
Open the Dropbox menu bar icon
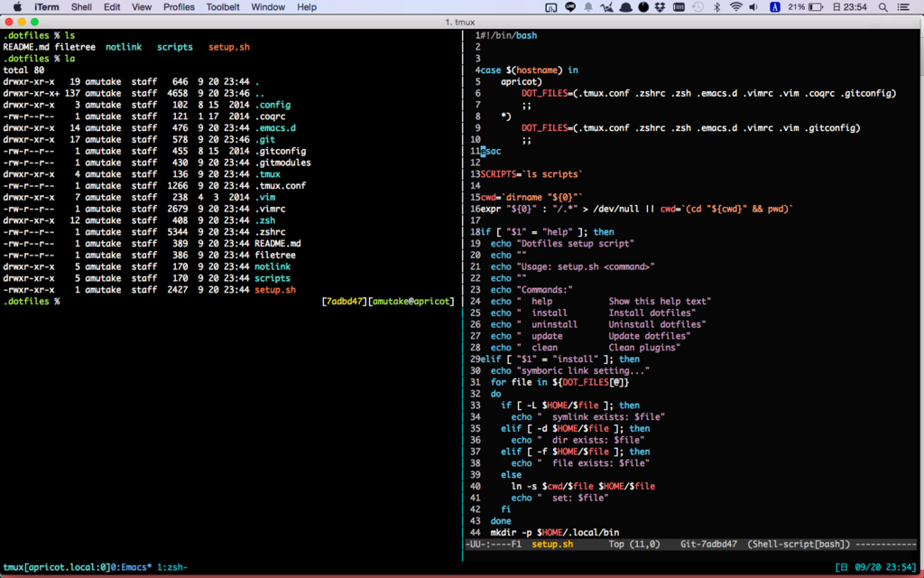[x=660, y=7]
